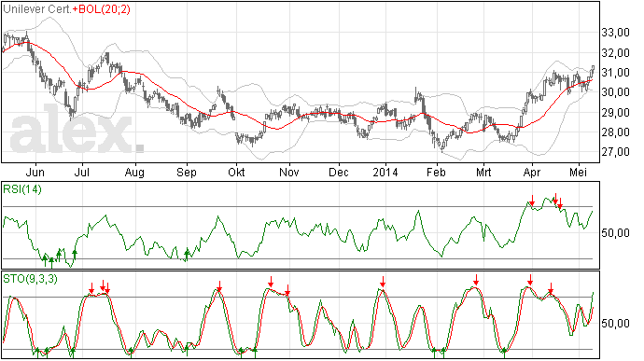Viewport: 644px width, 361px height.
Task: Click the 2014 year label on time axis
Action: tap(385, 172)
